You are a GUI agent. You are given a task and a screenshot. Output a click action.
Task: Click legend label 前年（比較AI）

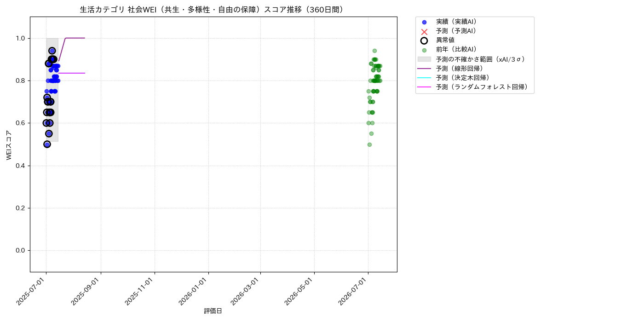(x=458, y=50)
